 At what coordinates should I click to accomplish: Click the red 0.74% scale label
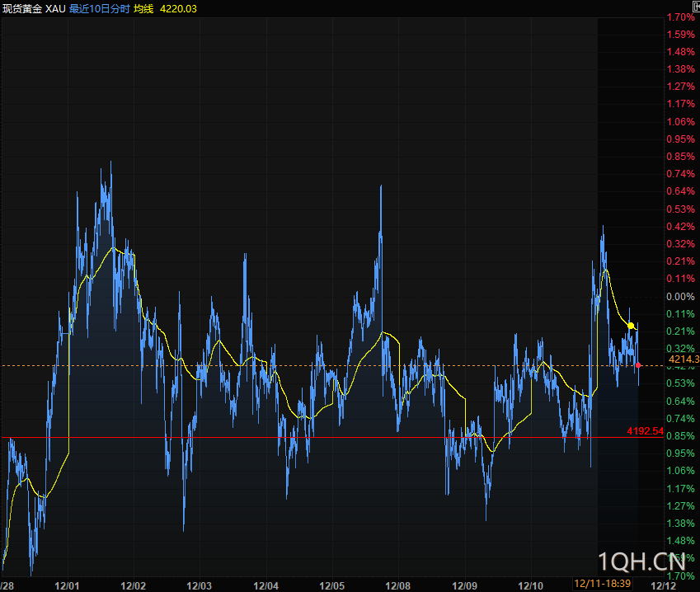click(680, 174)
